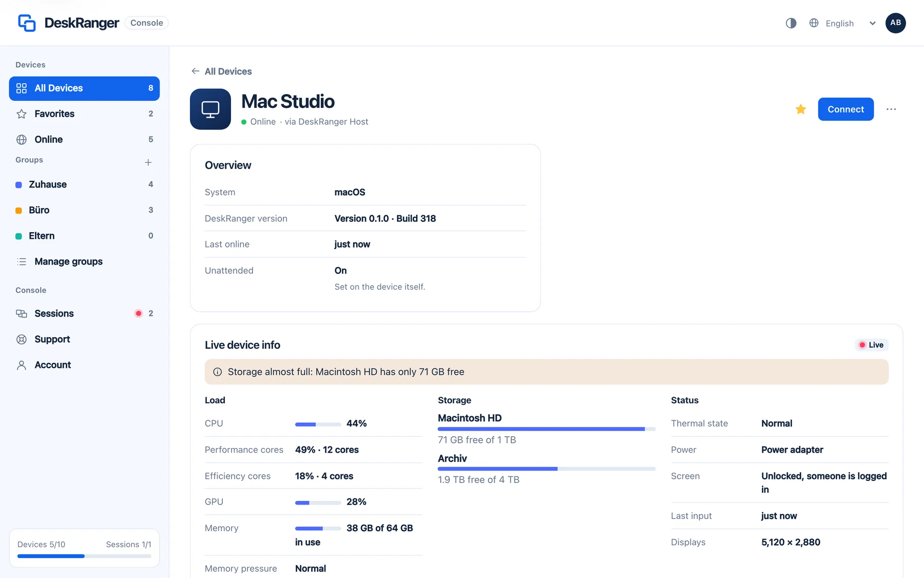Screen dimensions: 924x578
Task: Click the Macintosh HD storage bar
Action: click(x=547, y=429)
